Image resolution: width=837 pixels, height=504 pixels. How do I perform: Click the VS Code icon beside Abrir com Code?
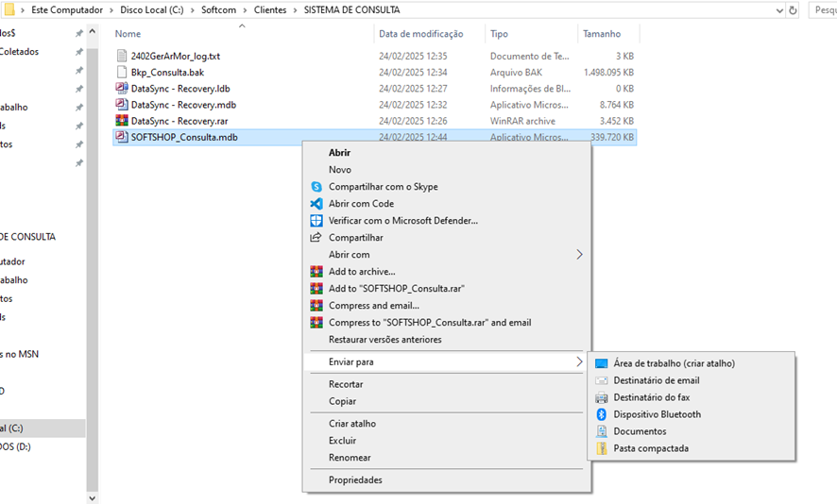(x=316, y=204)
